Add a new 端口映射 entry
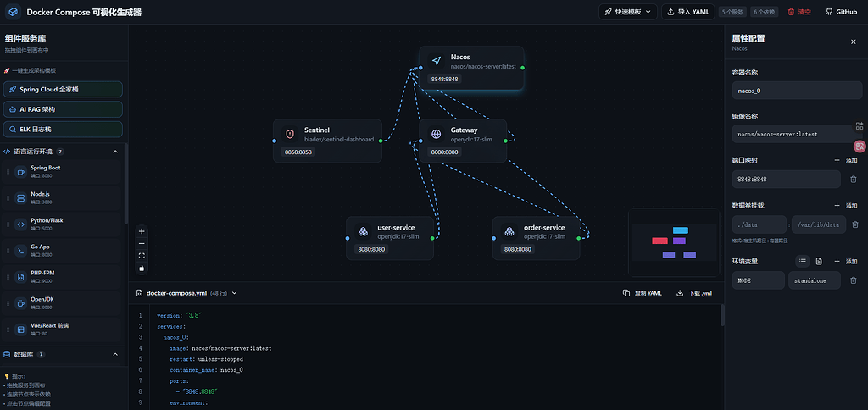Screen dimensions: 868x410 point(846,160)
